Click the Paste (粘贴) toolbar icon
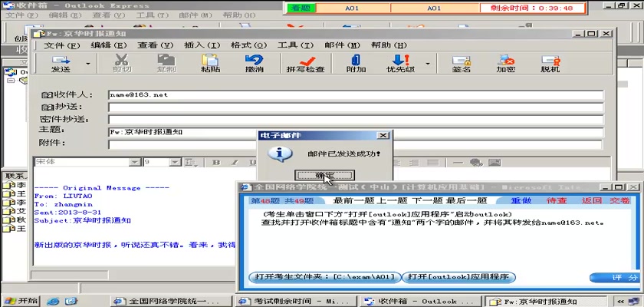Screen dimensions: 644x307 coord(210,64)
